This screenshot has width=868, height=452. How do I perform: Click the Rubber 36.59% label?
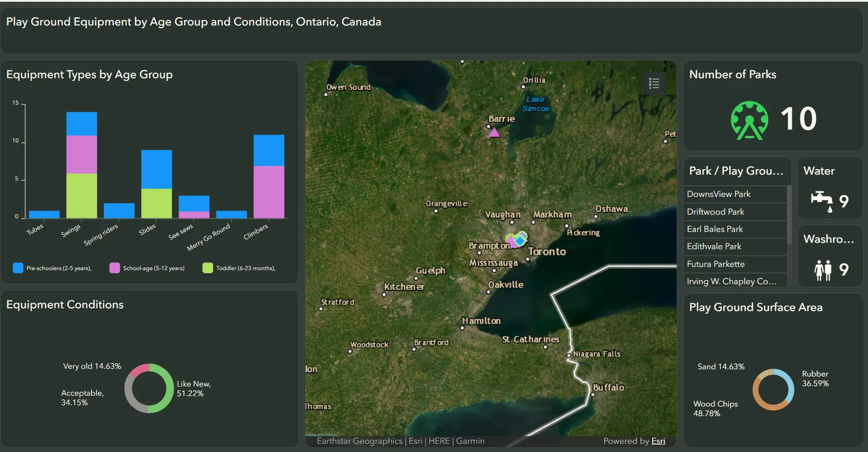tap(815, 379)
